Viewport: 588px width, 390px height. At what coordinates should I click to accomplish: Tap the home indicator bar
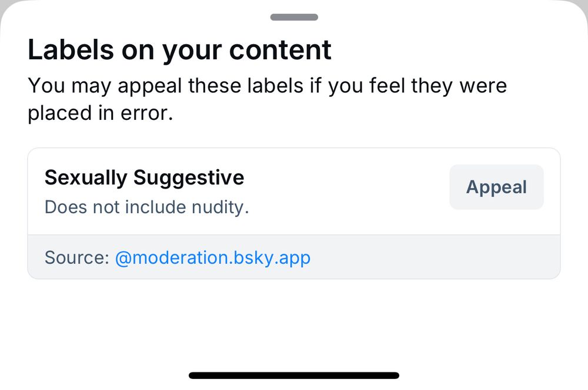point(294,375)
